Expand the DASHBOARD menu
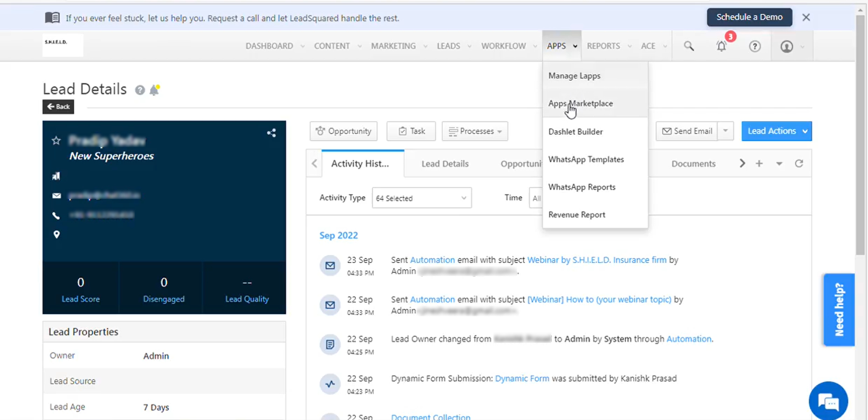This screenshot has height=420, width=868. pyautogui.click(x=275, y=46)
